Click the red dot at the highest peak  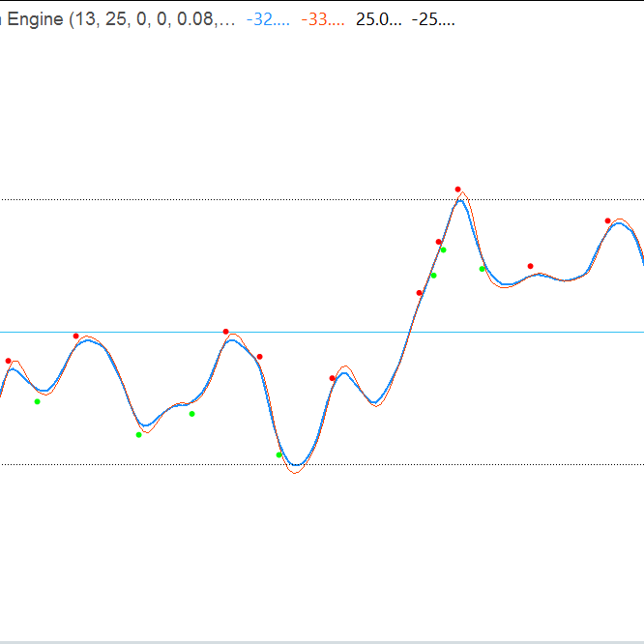pyautogui.click(x=458, y=190)
